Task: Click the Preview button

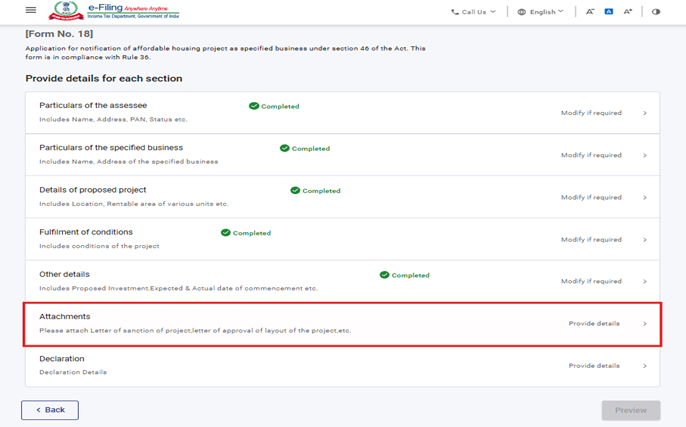Action: pyautogui.click(x=630, y=410)
